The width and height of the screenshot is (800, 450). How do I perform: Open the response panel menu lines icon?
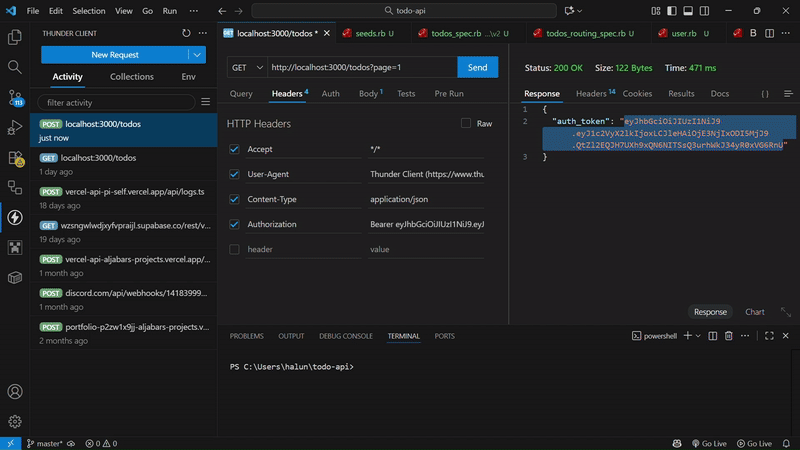click(x=788, y=94)
